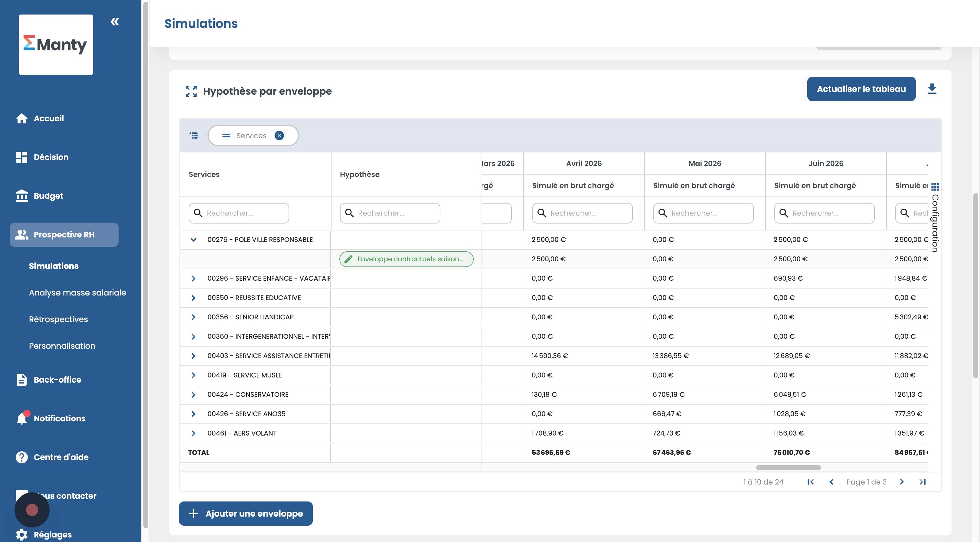Image resolution: width=980 pixels, height=542 pixels.
Task: Open Analyse masse salariale submenu item
Action: pos(77,292)
